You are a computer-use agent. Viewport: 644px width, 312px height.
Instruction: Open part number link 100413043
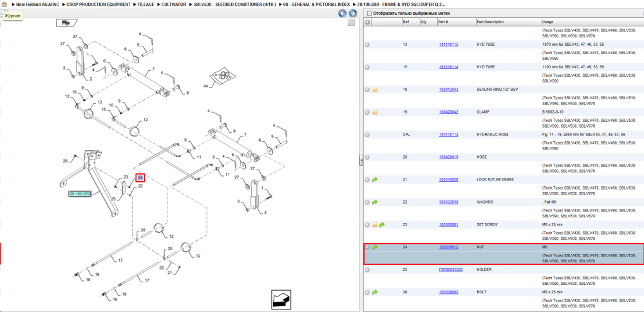click(x=448, y=90)
